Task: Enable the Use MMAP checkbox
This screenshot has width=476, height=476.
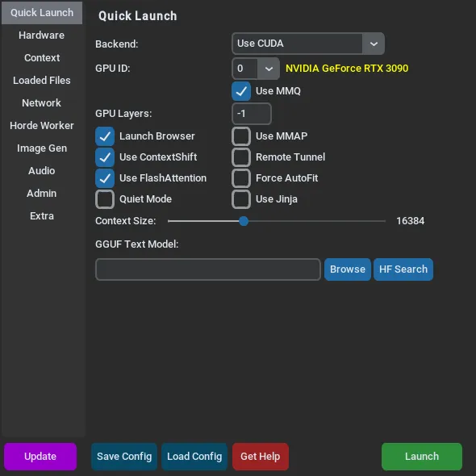Action: 241,136
